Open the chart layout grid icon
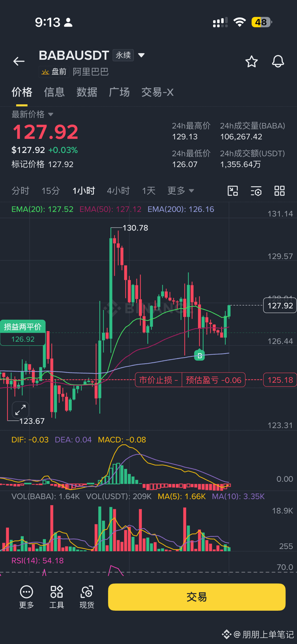 279,191
